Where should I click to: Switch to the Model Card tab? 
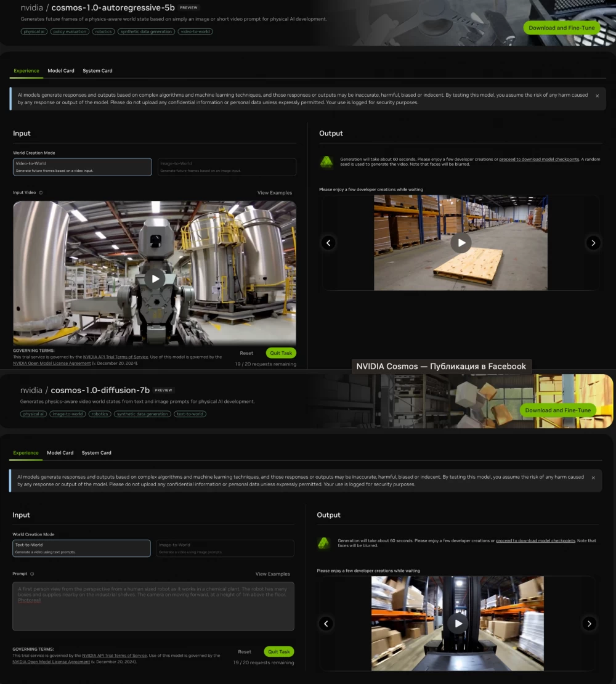[x=60, y=70]
